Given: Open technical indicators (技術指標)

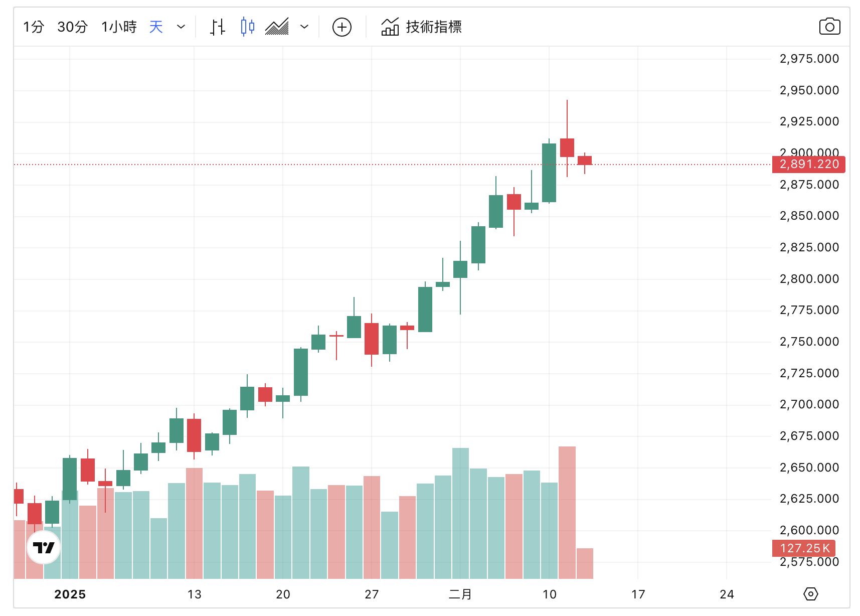Looking at the screenshot, I should (x=422, y=27).
